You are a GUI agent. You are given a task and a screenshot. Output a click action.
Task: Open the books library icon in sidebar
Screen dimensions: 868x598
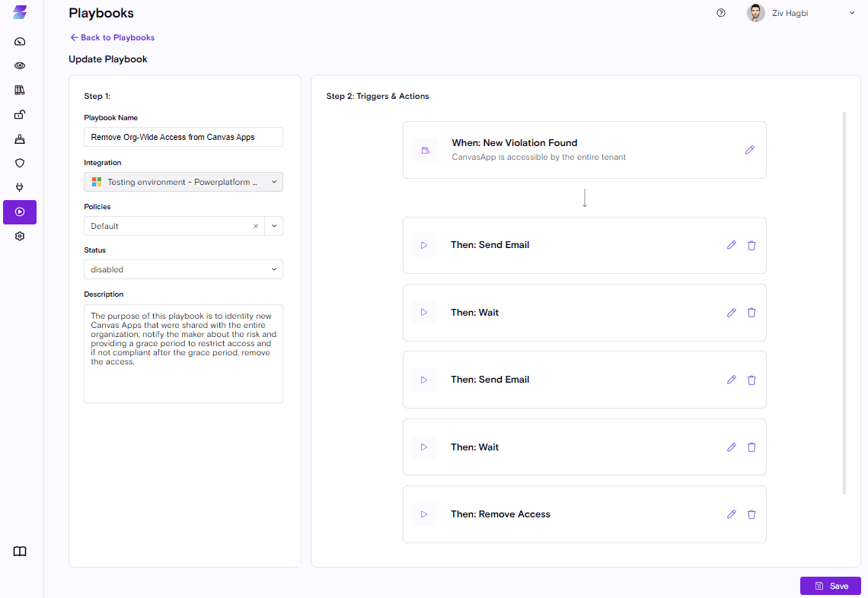point(20,91)
